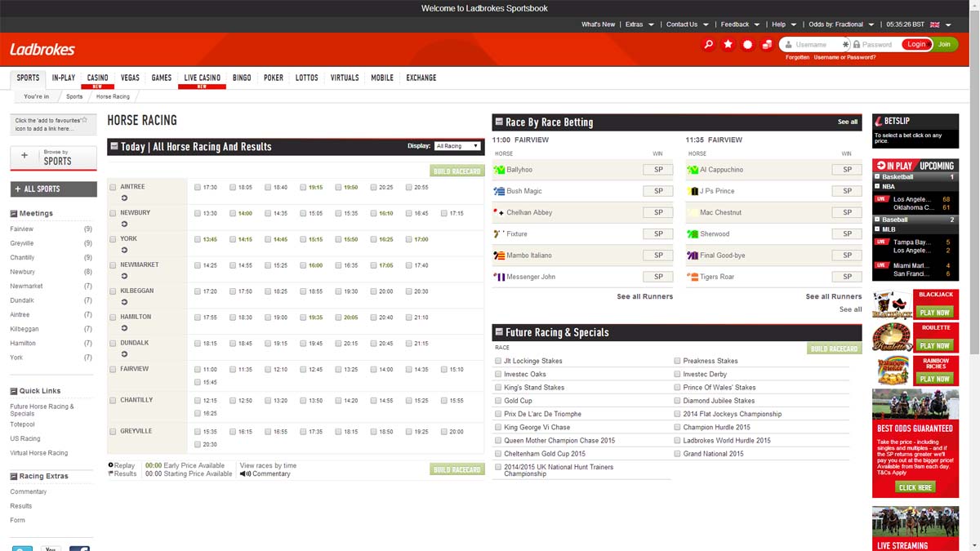
Task: Tick the Preakness Stakes checkbox
Action: point(677,361)
